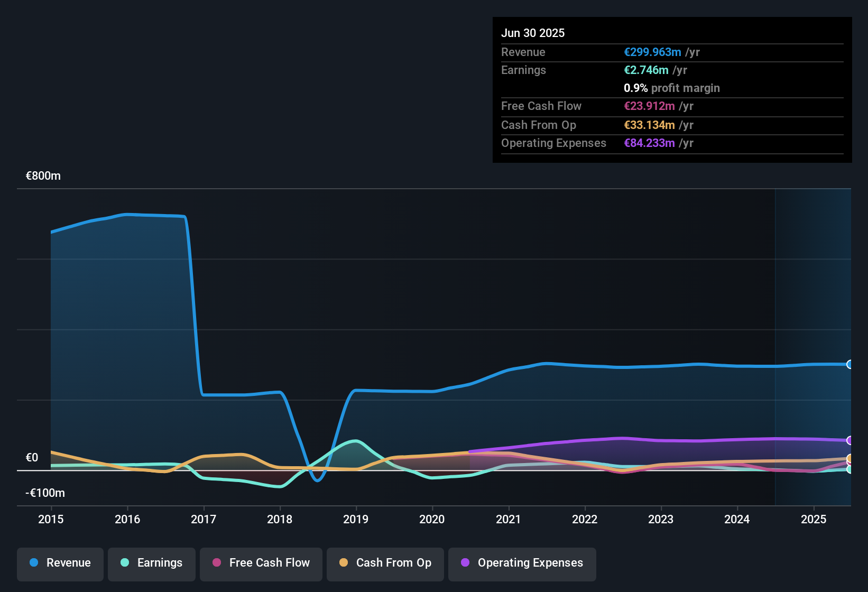Click the Revenue value €299.963m
The image size is (868, 592).
[652, 52]
